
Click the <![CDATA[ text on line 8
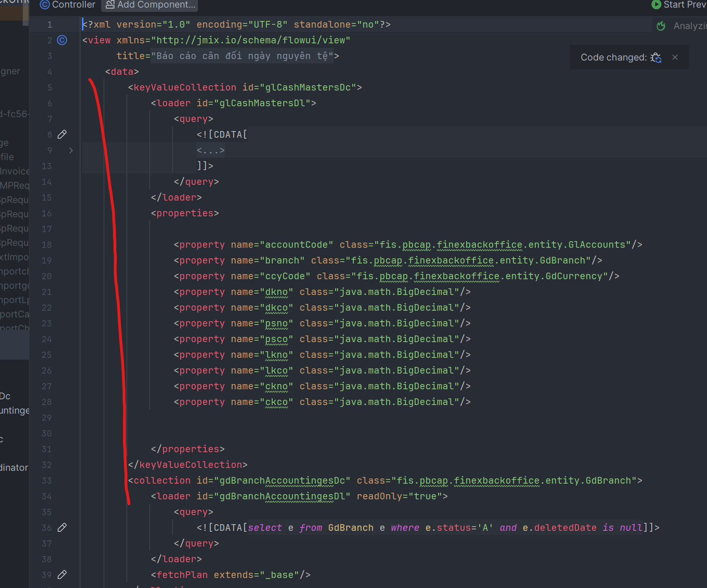(222, 134)
